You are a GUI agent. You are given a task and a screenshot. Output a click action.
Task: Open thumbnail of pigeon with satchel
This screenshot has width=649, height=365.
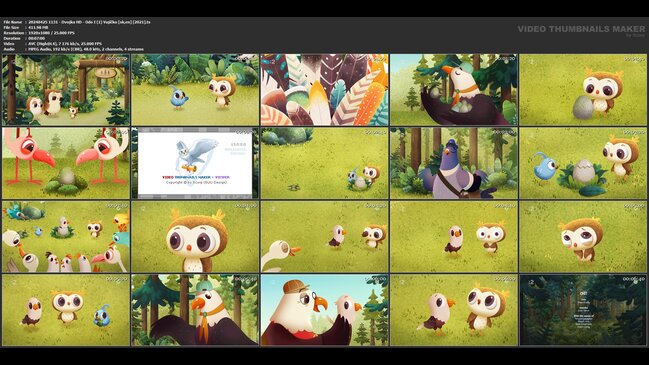[454, 163]
